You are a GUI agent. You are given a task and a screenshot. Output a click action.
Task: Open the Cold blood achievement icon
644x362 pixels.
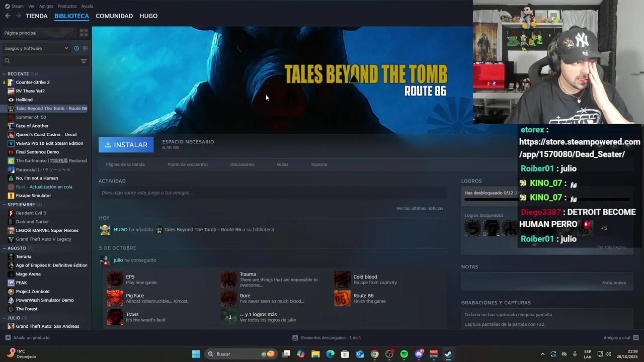[342, 280]
